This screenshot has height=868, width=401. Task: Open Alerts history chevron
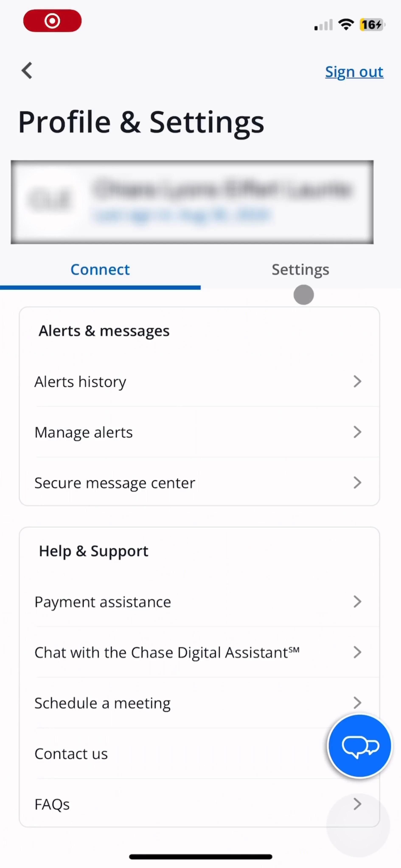(x=357, y=381)
